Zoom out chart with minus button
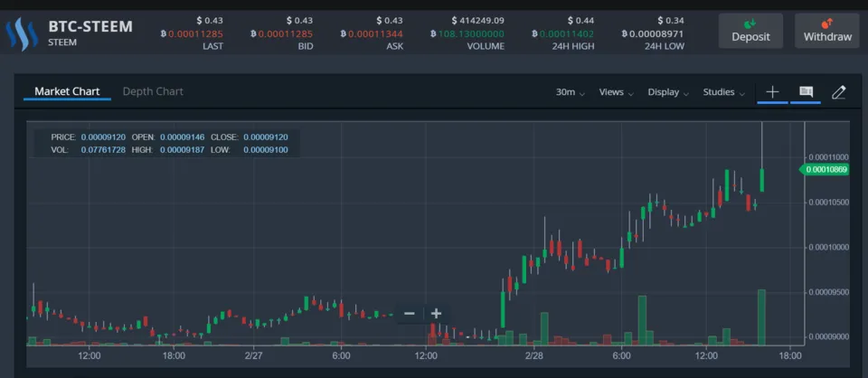The image size is (868, 378). coord(410,314)
